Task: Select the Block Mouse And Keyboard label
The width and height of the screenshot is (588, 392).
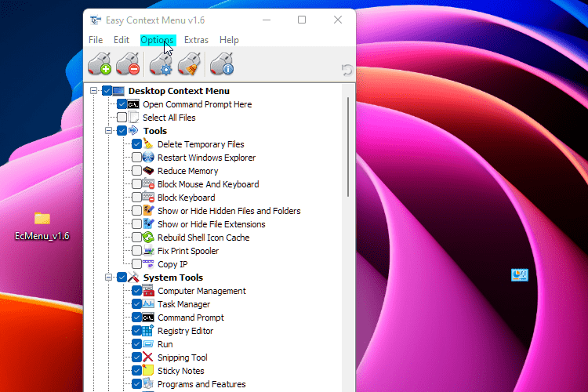Action: [208, 184]
